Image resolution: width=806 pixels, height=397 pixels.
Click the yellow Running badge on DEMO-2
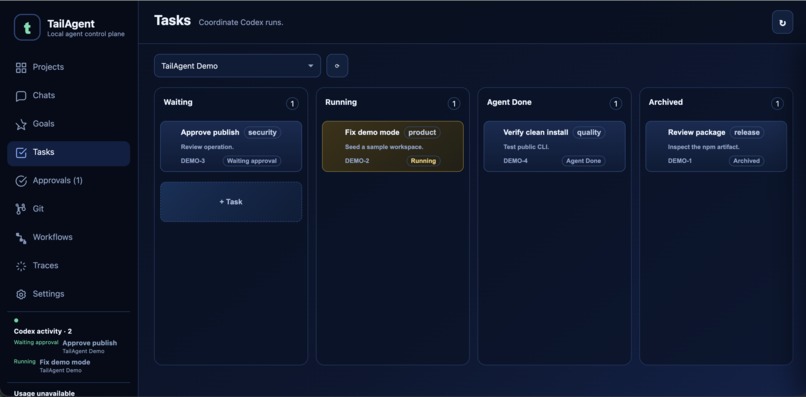pyautogui.click(x=423, y=161)
